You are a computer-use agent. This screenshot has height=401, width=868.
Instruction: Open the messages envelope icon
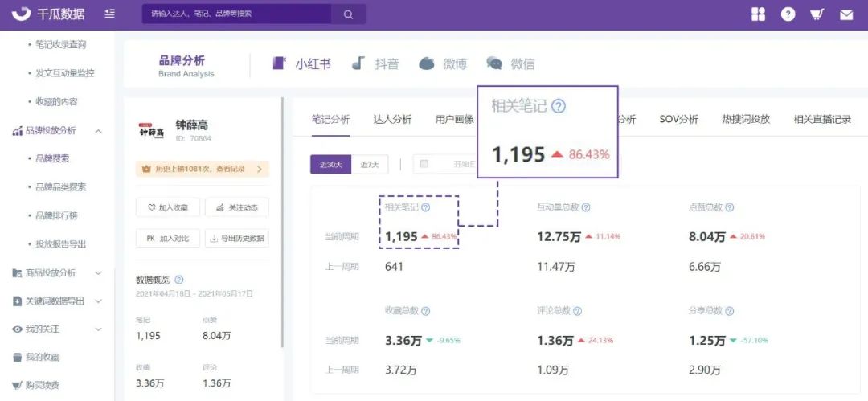pos(846,15)
